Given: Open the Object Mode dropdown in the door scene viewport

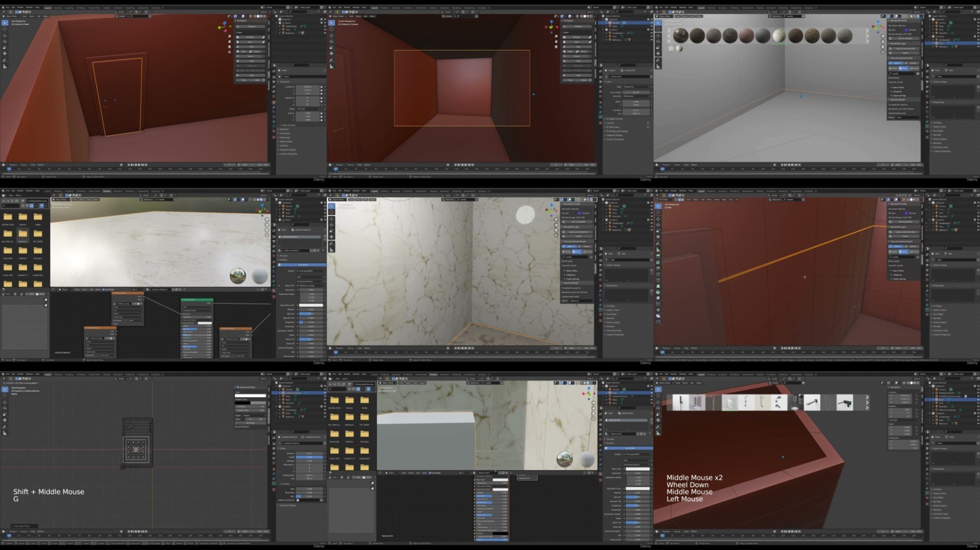Looking at the screenshot, I should tap(12, 16).
